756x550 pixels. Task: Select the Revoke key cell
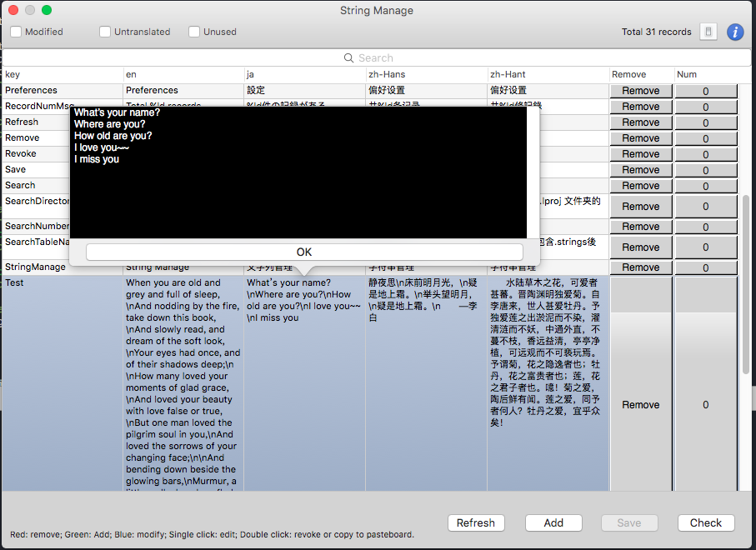click(36, 154)
